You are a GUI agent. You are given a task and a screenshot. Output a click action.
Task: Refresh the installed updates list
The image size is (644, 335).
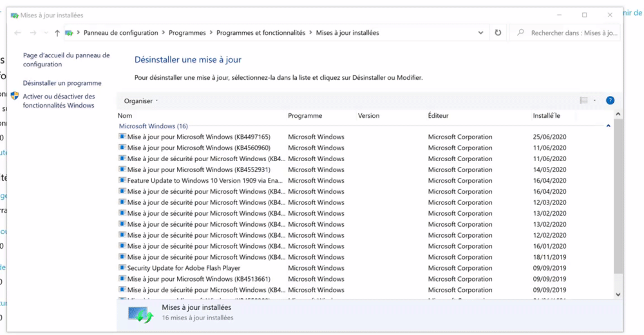tap(498, 33)
